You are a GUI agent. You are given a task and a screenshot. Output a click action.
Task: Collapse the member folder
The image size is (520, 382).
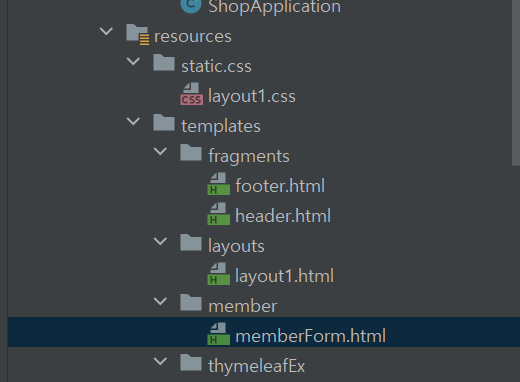click(x=160, y=302)
